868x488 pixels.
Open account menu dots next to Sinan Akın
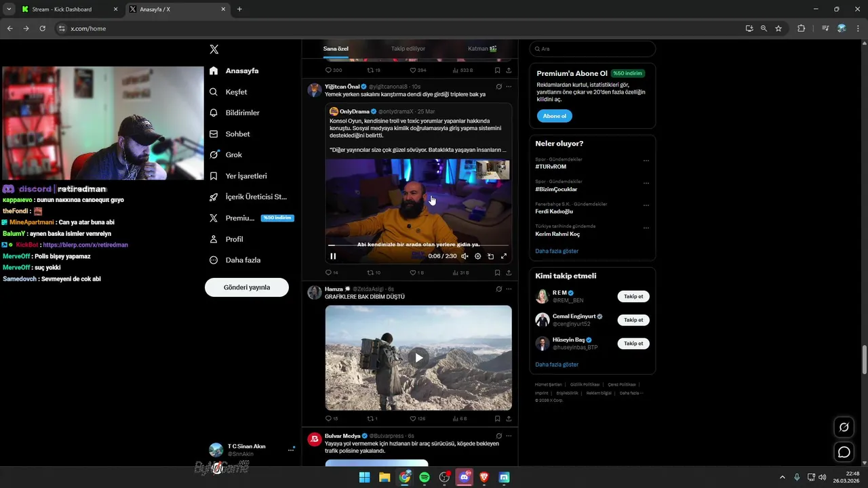[291, 450]
